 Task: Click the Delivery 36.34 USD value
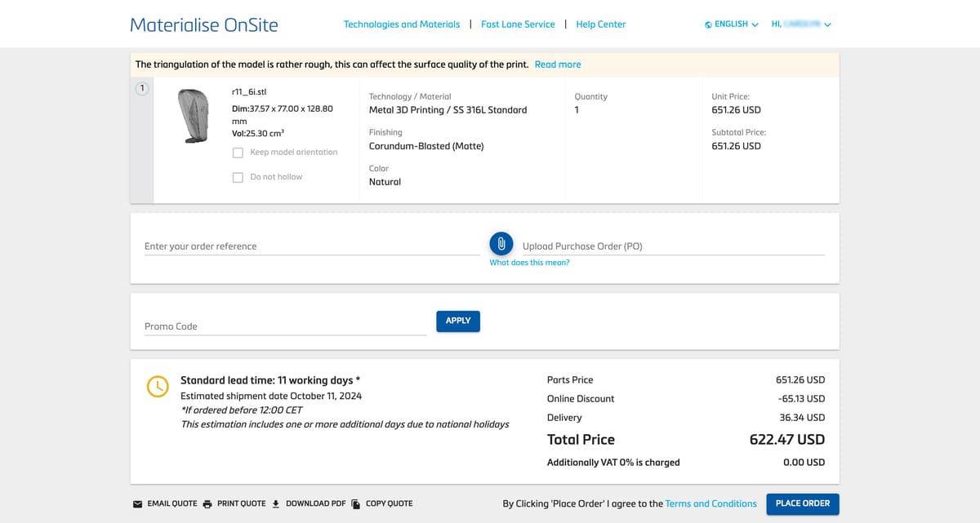tap(802, 418)
